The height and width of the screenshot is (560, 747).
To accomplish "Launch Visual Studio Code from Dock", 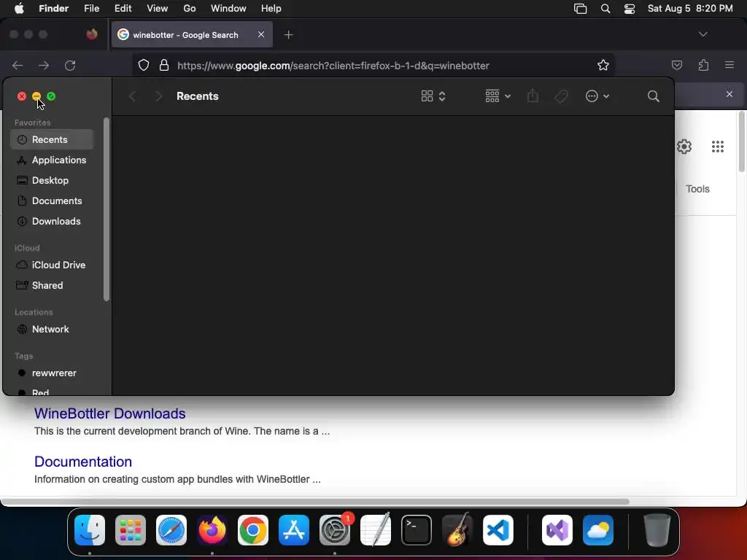I will (x=498, y=530).
